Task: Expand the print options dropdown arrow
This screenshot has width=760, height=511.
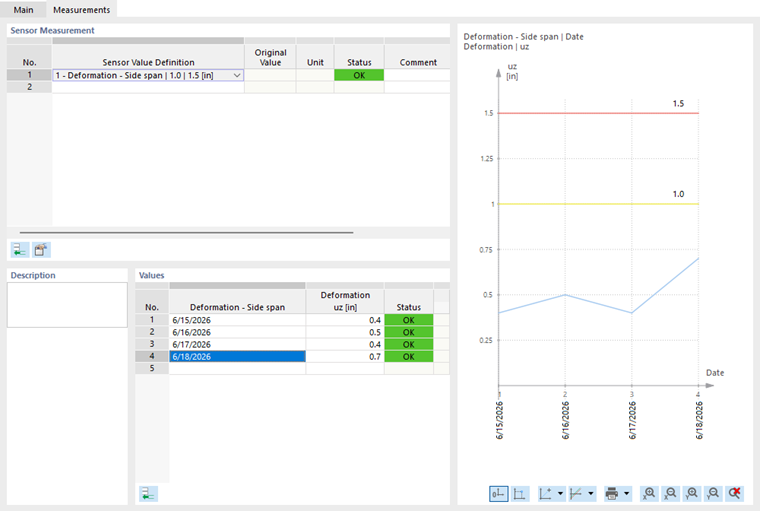Action: click(626, 494)
